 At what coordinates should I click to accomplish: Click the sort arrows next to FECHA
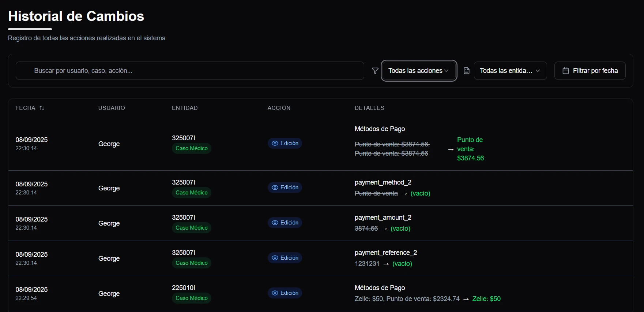42,108
